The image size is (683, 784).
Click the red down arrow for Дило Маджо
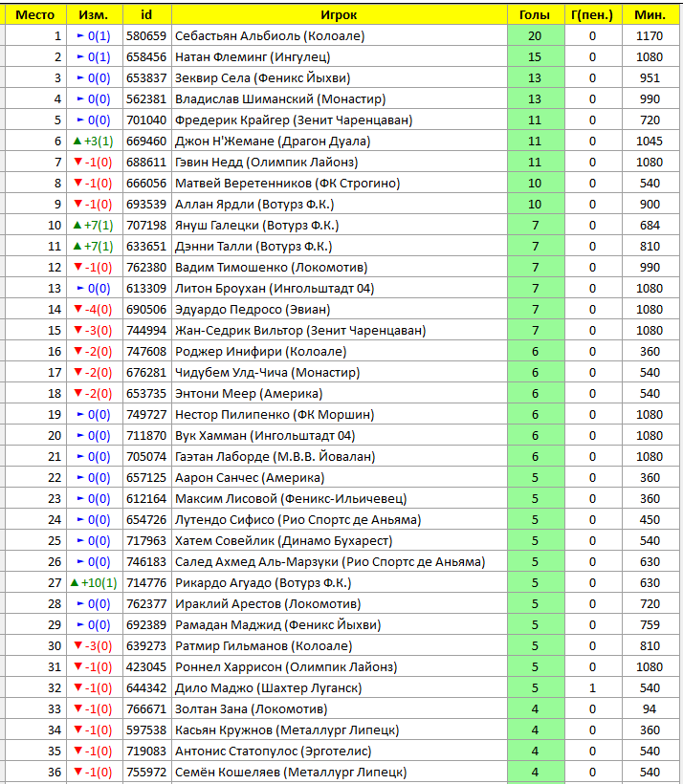coord(77,688)
